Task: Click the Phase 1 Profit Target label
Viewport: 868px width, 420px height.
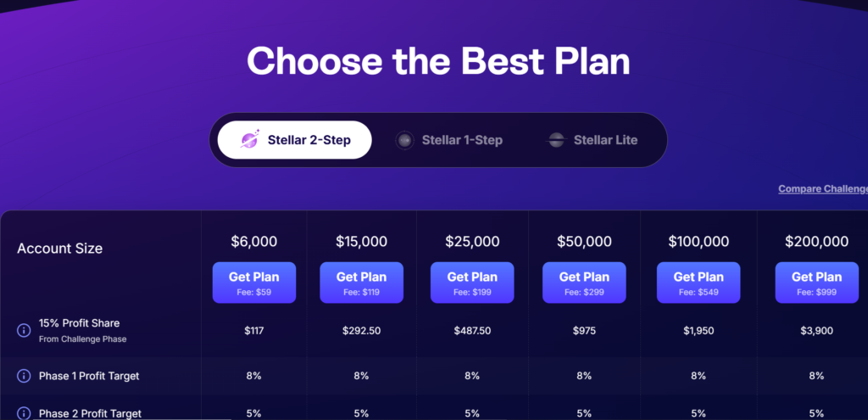Action: pyautogui.click(x=89, y=376)
